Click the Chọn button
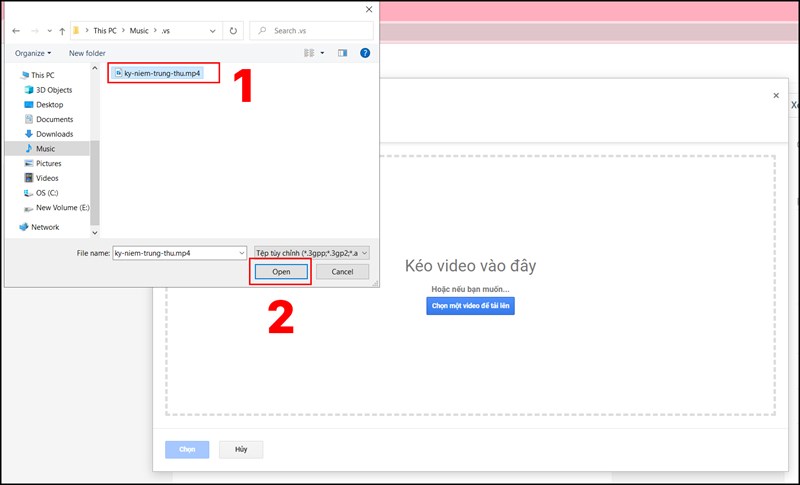800x485 pixels. tap(187, 449)
